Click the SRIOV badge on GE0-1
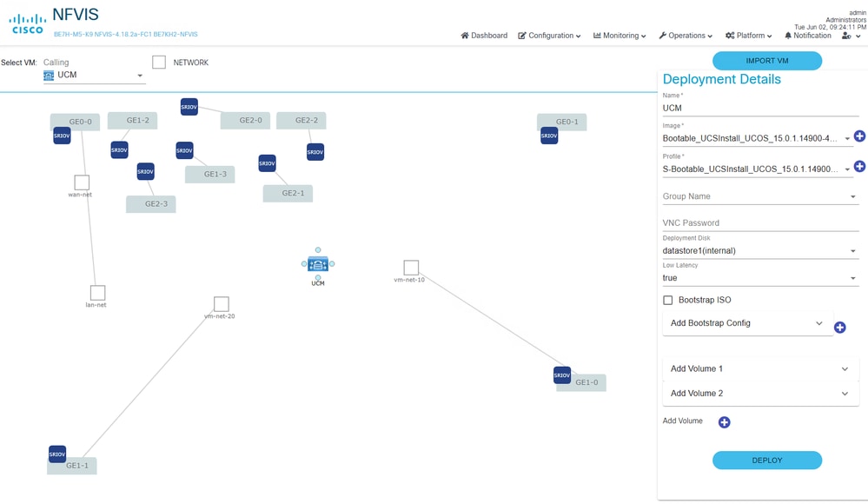868x504 pixels. tap(549, 136)
